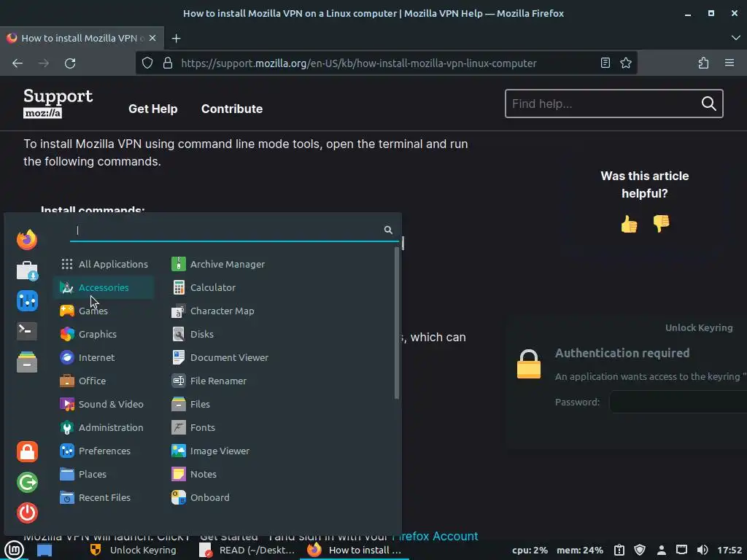Click the network tray icon

(681, 550)
